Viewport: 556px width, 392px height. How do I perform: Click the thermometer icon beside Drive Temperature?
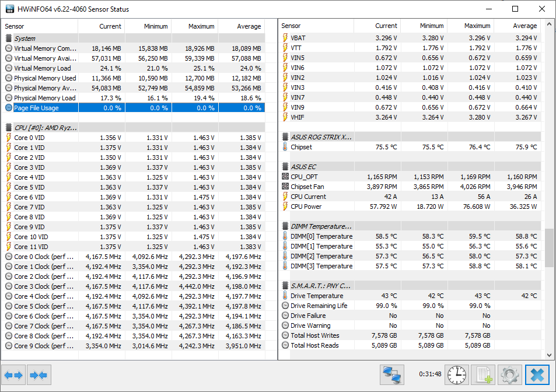(285, 296)
